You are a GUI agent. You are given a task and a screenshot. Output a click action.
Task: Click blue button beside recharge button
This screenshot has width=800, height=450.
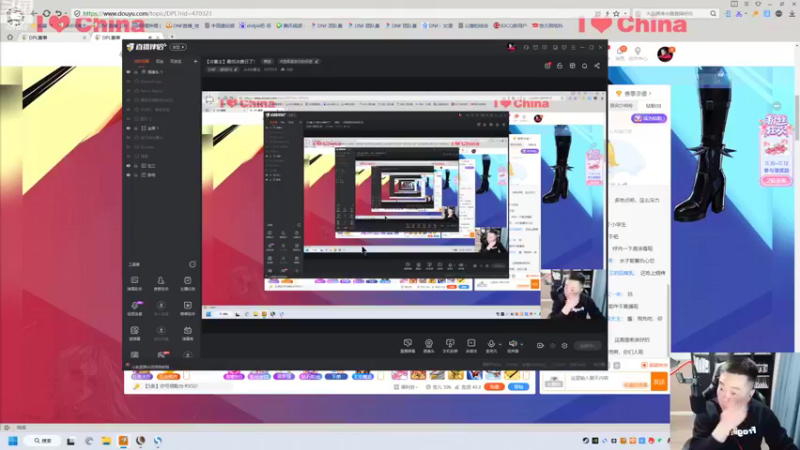(x=519, y=387)
